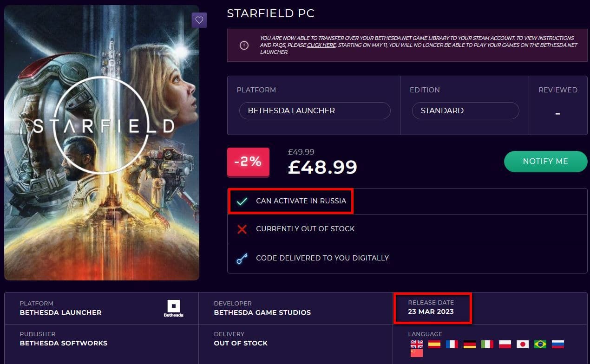Click the French flag icon
The width and height of the screenshot is (590, 364).
click(452, 344)
